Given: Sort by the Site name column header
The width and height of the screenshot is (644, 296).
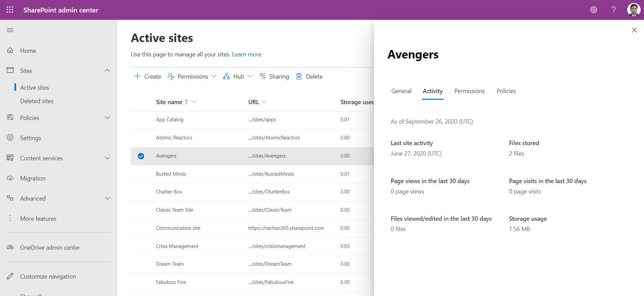Looking at the screenshot, I should point(169,102).
